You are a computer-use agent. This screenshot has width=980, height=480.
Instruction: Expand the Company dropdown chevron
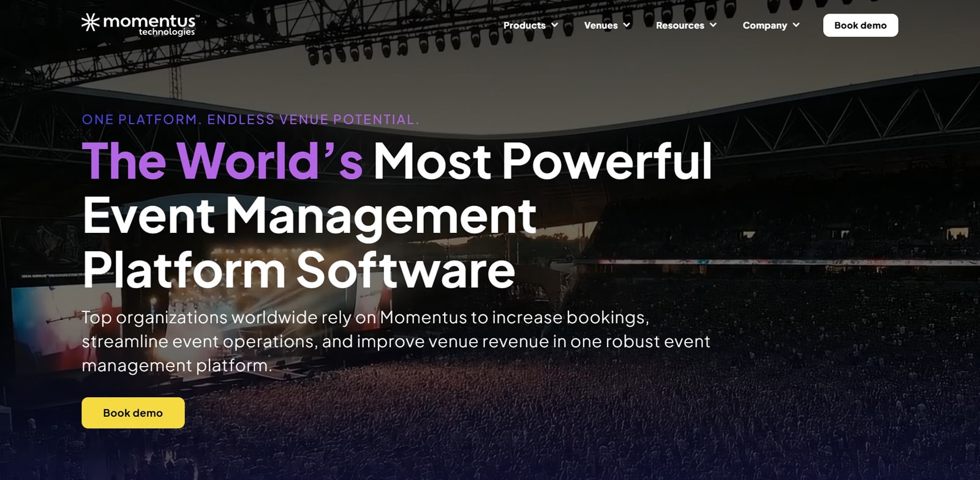tap(796, 25)
